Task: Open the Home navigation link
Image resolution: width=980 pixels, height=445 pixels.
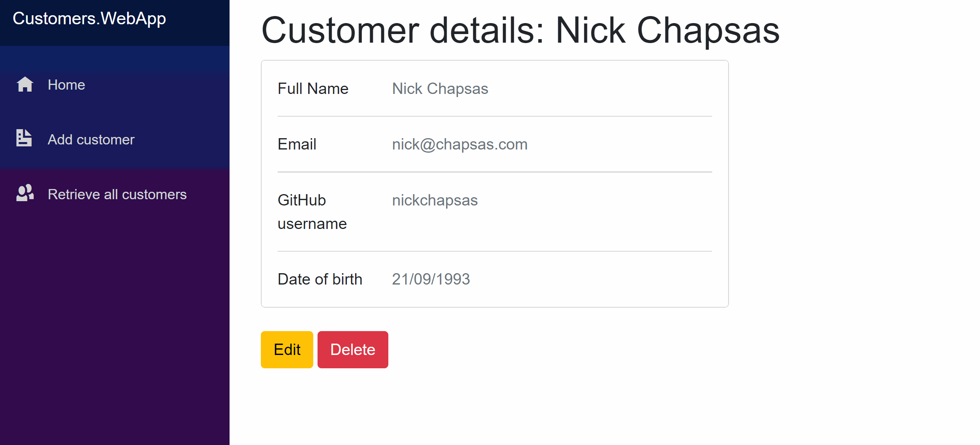Action: [x=66, y=85]
